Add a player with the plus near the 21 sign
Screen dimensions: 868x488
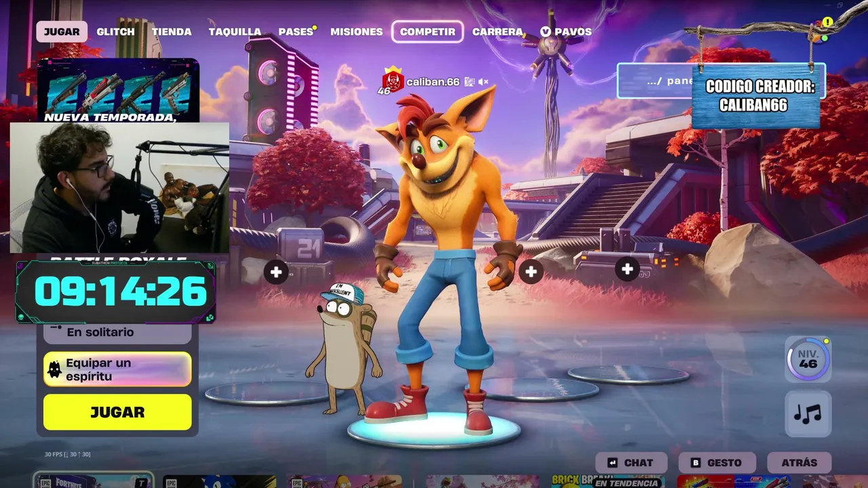pos(276,272)
